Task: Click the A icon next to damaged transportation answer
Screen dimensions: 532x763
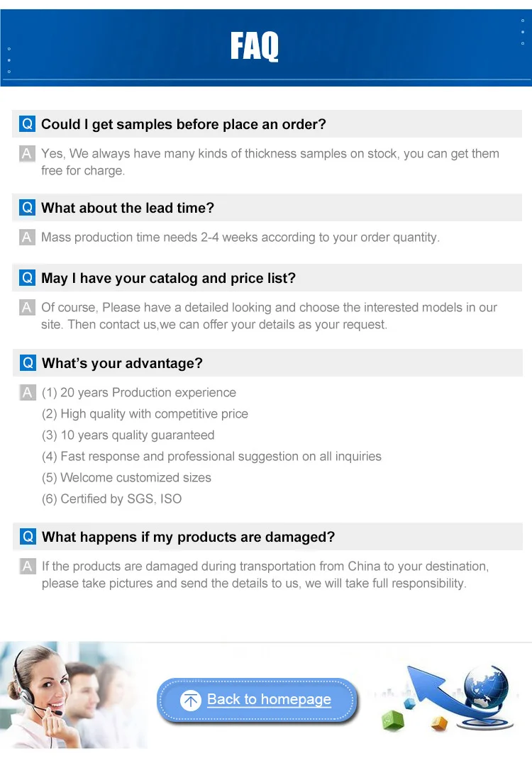Action: [27, 567]
